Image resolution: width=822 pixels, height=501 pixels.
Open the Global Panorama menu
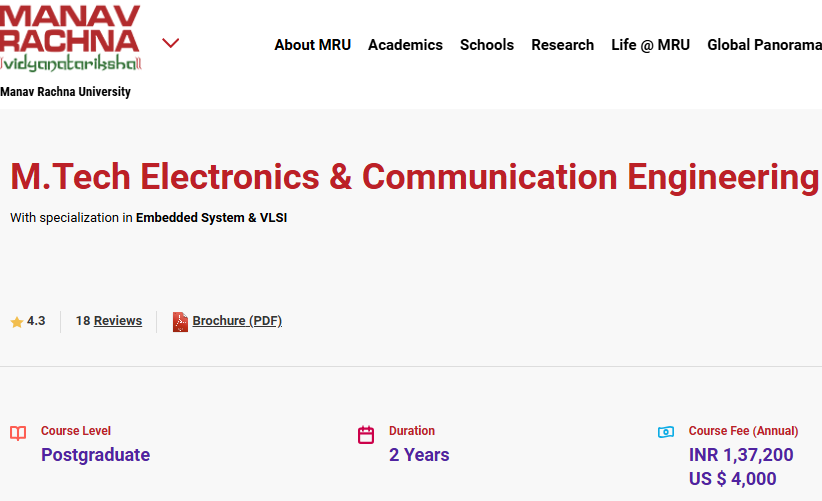pyautogui.click(x=764, y=45)
